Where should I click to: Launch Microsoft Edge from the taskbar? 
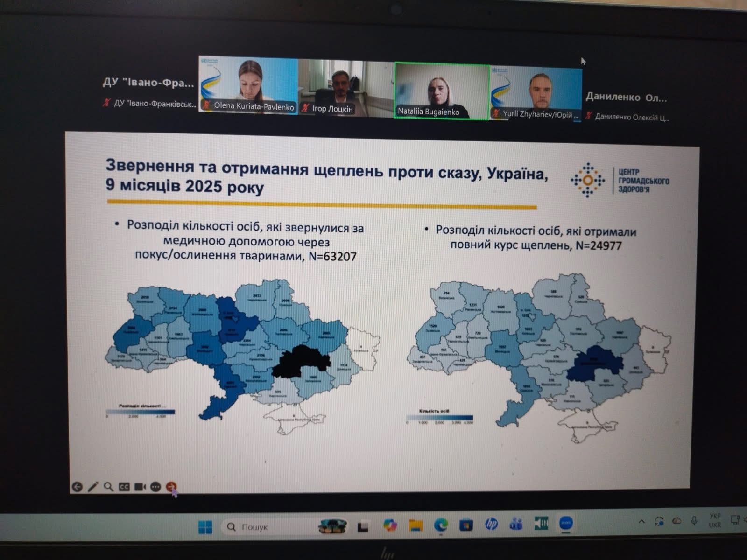[441, 525]
